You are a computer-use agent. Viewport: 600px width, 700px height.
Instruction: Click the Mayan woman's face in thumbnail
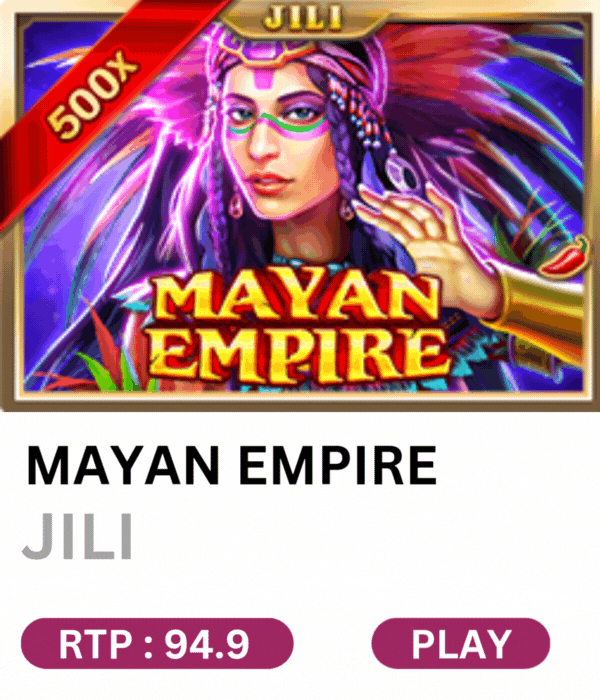pos(279,143)
